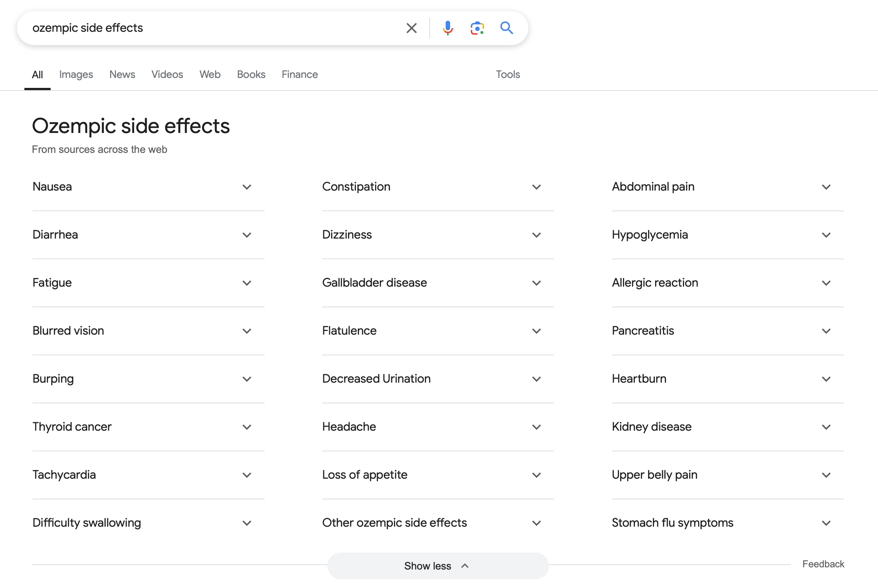Click 'From sources across the web' text

coord(99,150)
